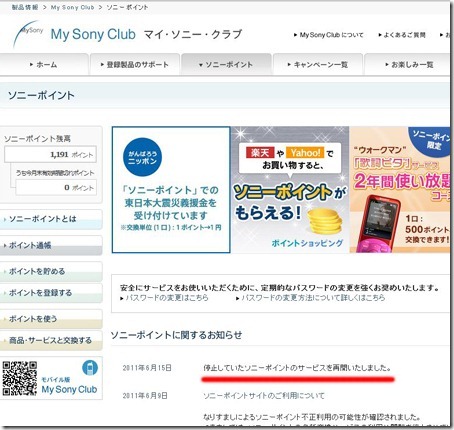Click the gold coins image

[324, 221]
